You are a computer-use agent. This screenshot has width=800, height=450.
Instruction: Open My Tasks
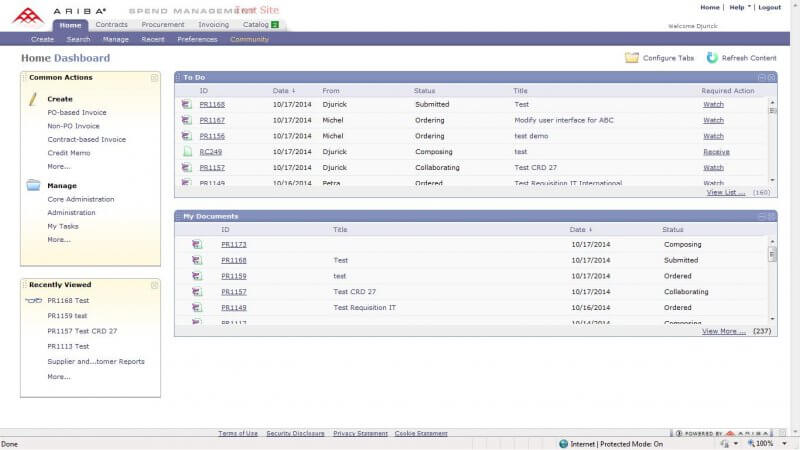(63, 227)
